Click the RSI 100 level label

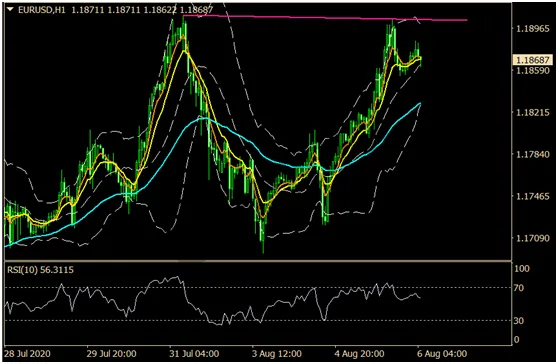522,269
